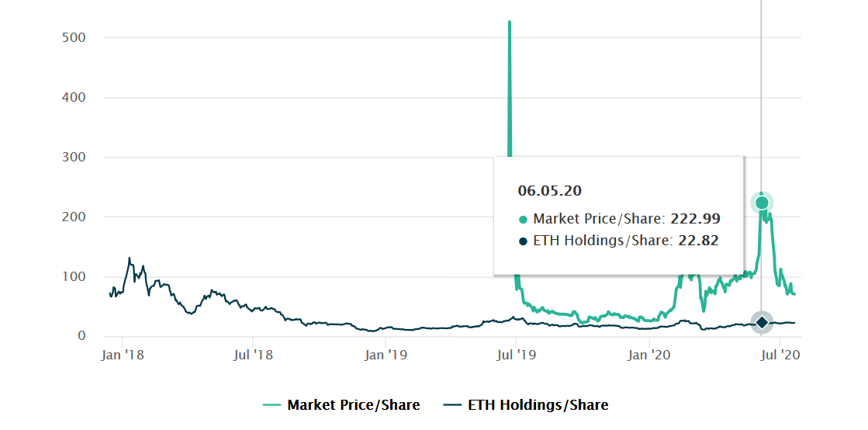
Task: Hide the ETH Holdings/Share series via legend
Action: click(x=538, y=405)
